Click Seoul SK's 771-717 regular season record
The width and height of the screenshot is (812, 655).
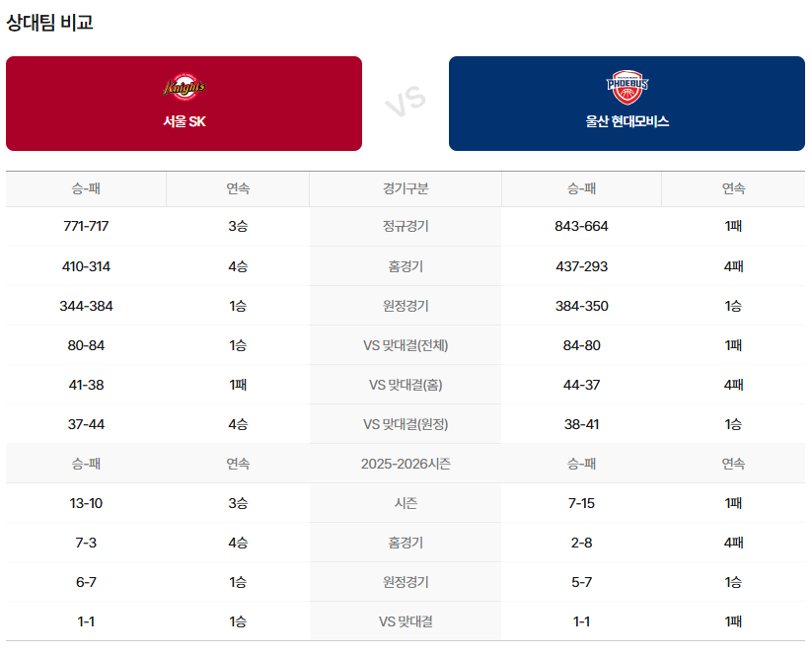tap(86, 226)
